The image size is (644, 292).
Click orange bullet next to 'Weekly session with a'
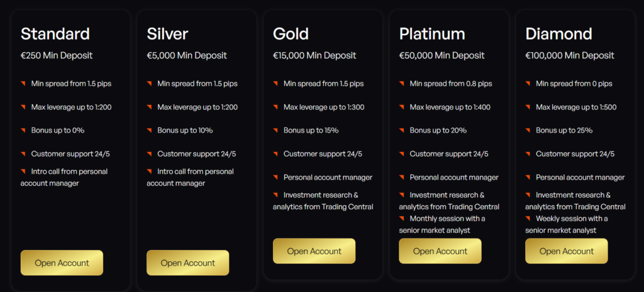[x=528, y=219]
